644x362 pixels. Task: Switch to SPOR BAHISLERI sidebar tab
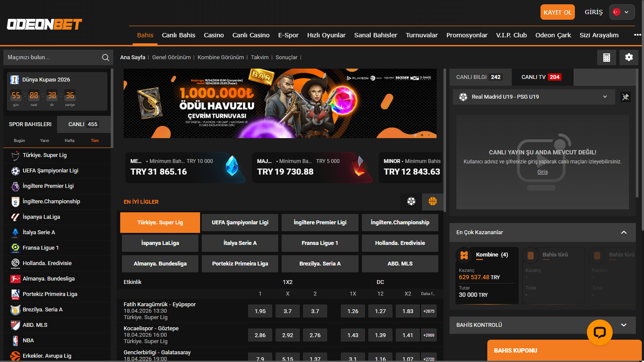[x=30, y=124]
